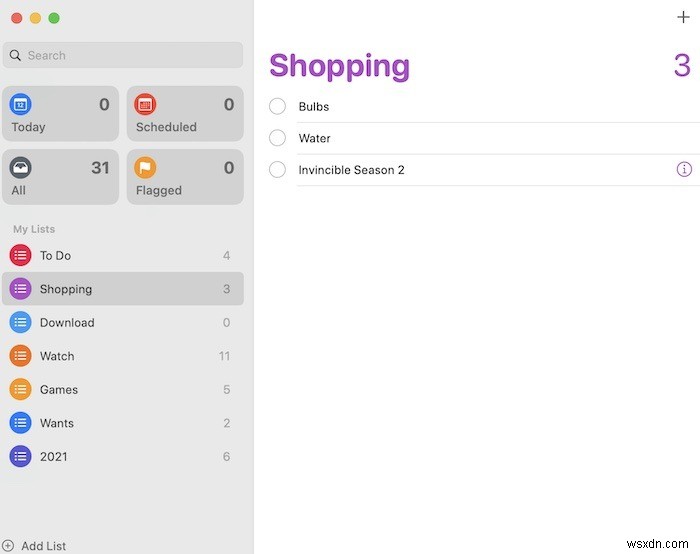This screenshot has height=554, width=700.
Task: Click the Water reminder text
Action: coord(314,138)
